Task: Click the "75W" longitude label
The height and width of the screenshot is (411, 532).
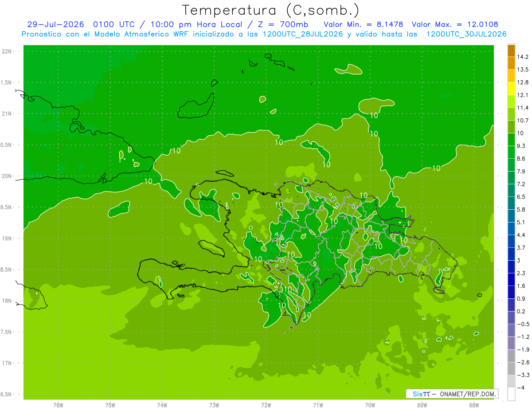Action: click(x=110, y=405)
